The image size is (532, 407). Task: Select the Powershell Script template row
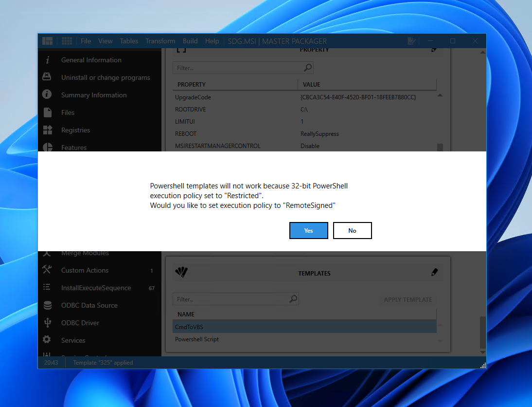[x=304, y=339]
